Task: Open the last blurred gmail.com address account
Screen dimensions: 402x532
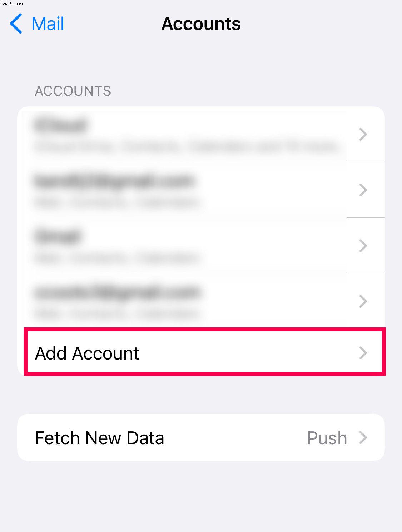Action: point(201,301)
